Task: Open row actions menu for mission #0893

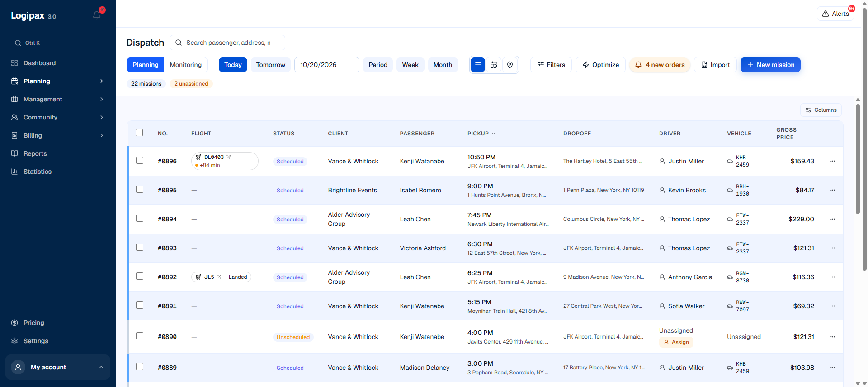Action: point(832,248)
